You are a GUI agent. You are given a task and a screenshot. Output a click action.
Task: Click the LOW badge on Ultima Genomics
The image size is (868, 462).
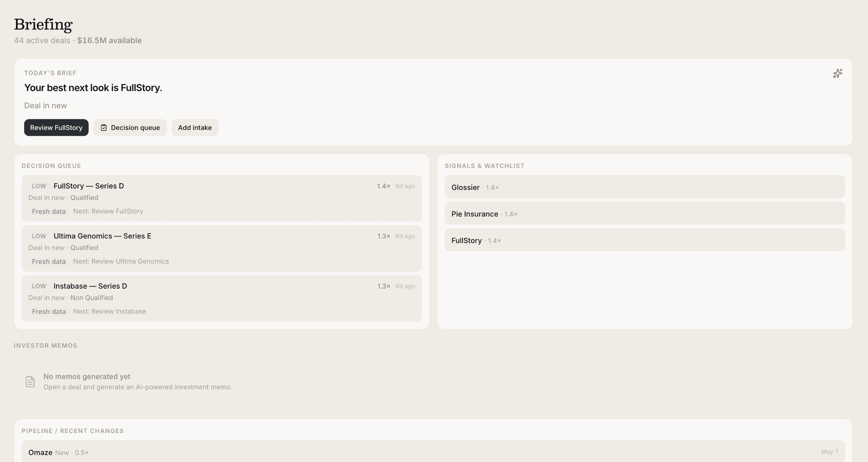39,236
